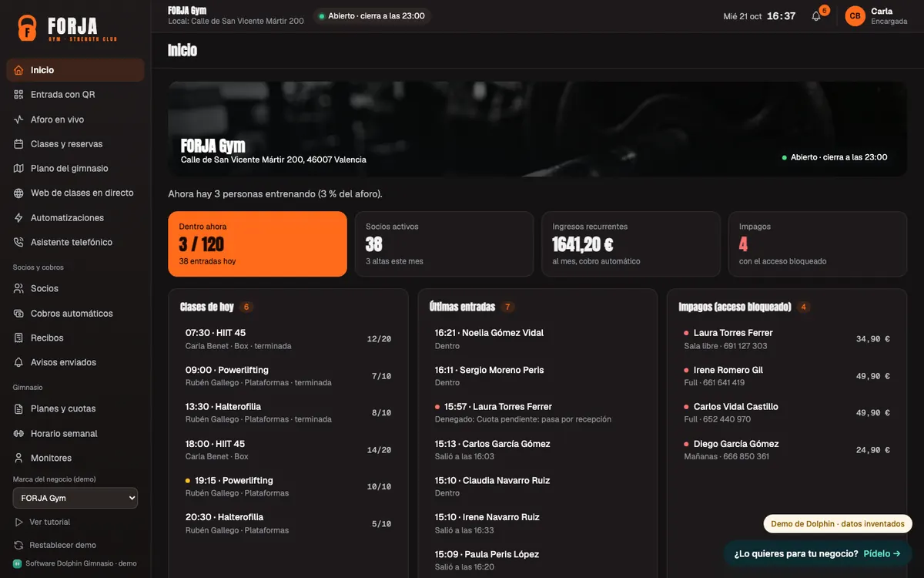The height and width of the screenshot is (578, 924).
Task: Click the bell icon for Avisos enviados
Action: [x=18, y=363]
